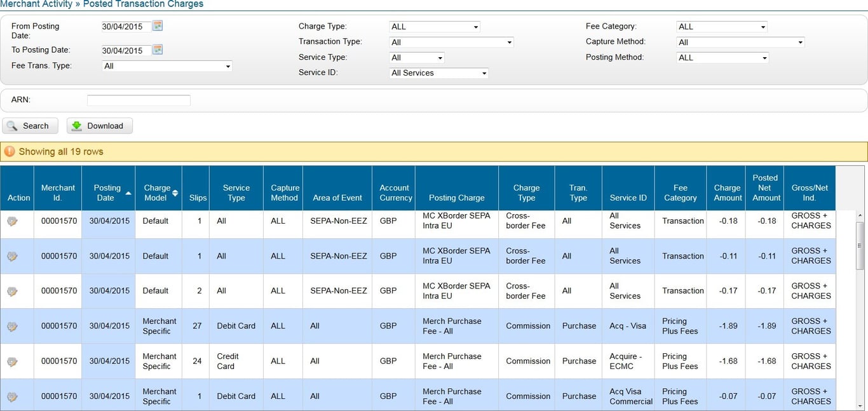Click action icon for the Acquire - ECMC row

click(x=12, y=361)
